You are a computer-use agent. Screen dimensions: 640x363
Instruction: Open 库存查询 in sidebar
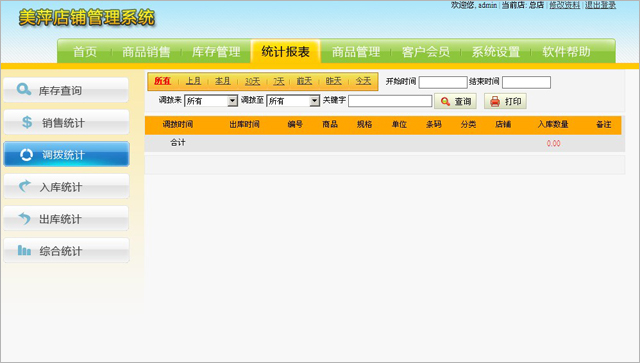click(x=66, y=90)
